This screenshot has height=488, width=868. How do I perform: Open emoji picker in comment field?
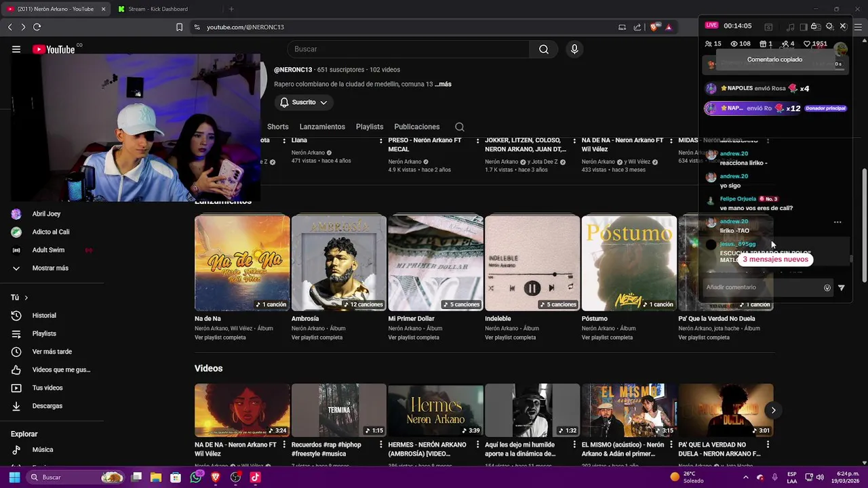pyautogui.click(x=827, y=287)
